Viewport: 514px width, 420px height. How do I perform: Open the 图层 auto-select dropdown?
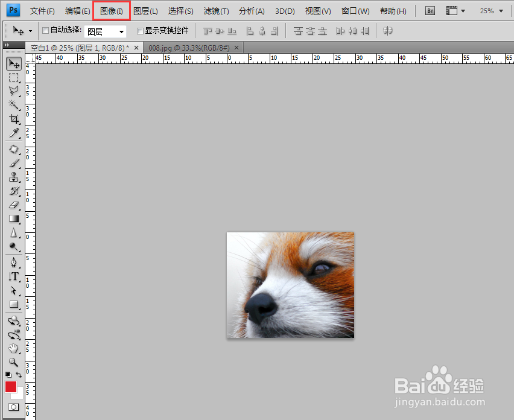click(x=105, y=31)
